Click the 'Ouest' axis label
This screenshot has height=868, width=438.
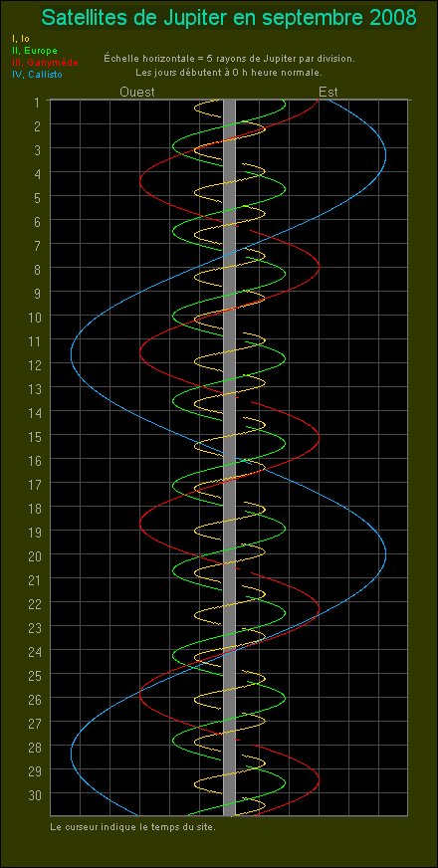click(x=137, y=92)
